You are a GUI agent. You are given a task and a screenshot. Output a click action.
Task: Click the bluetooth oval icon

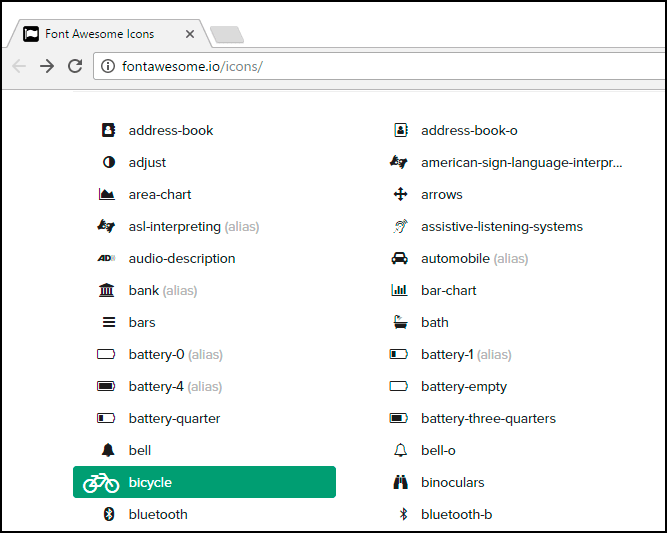pyautogui.click(x=109, y=514)
